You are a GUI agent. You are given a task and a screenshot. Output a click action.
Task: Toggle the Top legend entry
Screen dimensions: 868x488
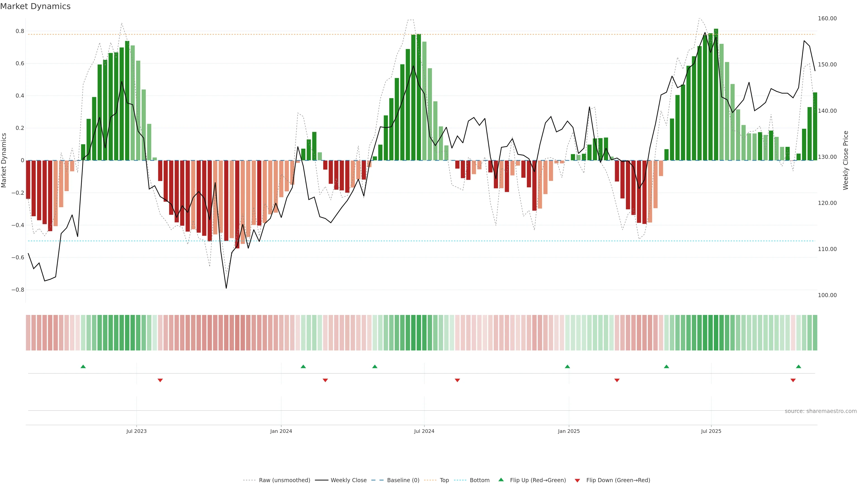pyautogui.click(x=444, y=480)
